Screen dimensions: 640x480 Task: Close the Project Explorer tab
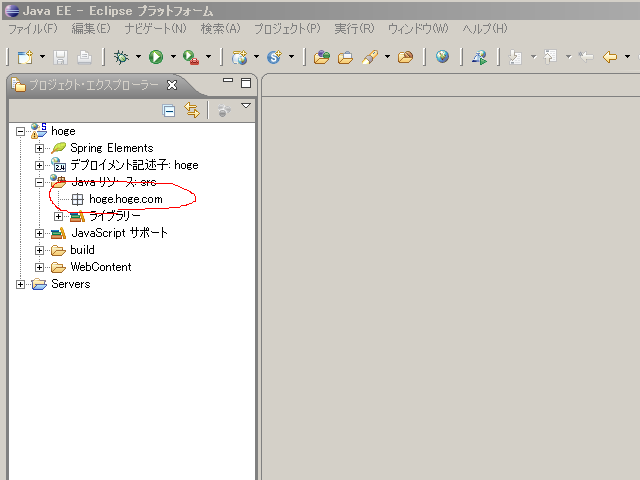click(172, 85)
